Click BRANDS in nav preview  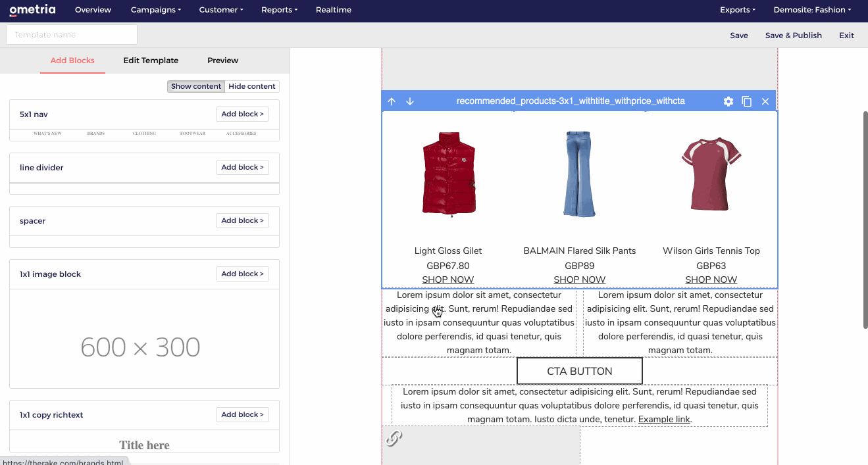pos(96,134)
